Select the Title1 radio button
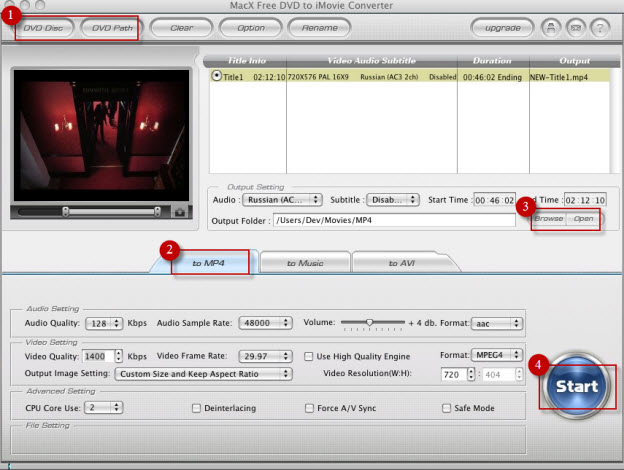This screenshot has height=470, width=624. (216, 76)
